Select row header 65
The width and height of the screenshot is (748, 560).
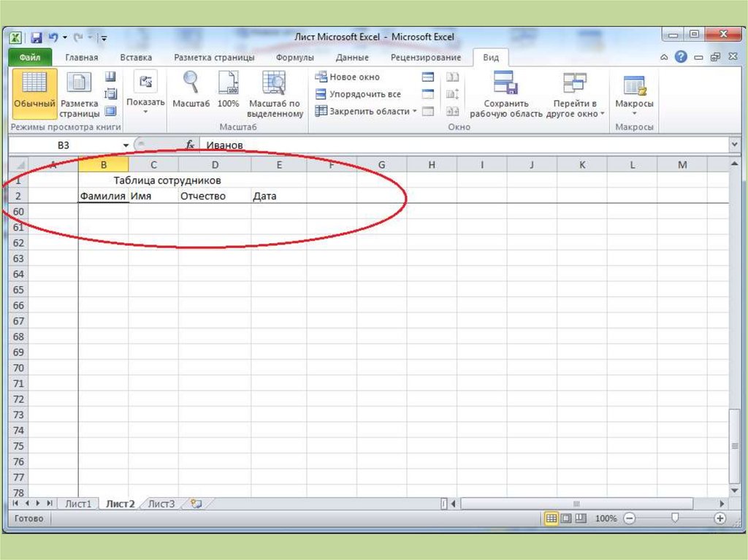click(x=18, y=290)
